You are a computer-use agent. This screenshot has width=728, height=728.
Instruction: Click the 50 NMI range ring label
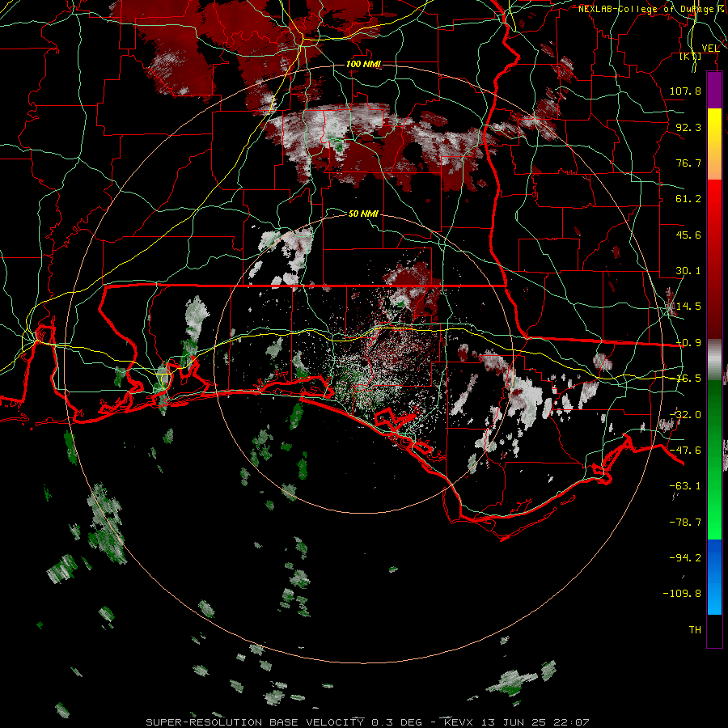[x=363, y=214]
